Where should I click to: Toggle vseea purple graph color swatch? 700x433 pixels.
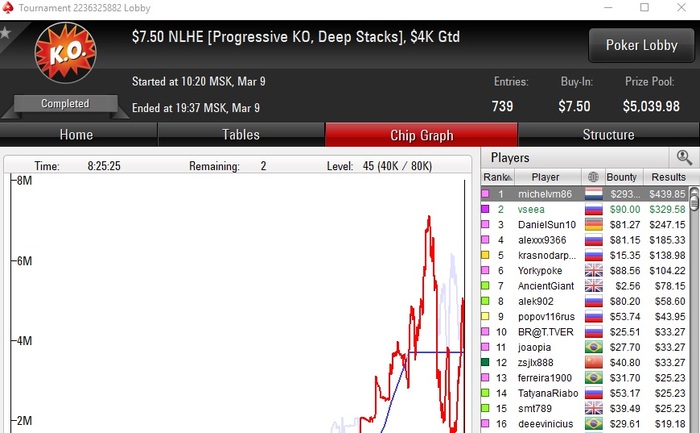tap(485, 209)
